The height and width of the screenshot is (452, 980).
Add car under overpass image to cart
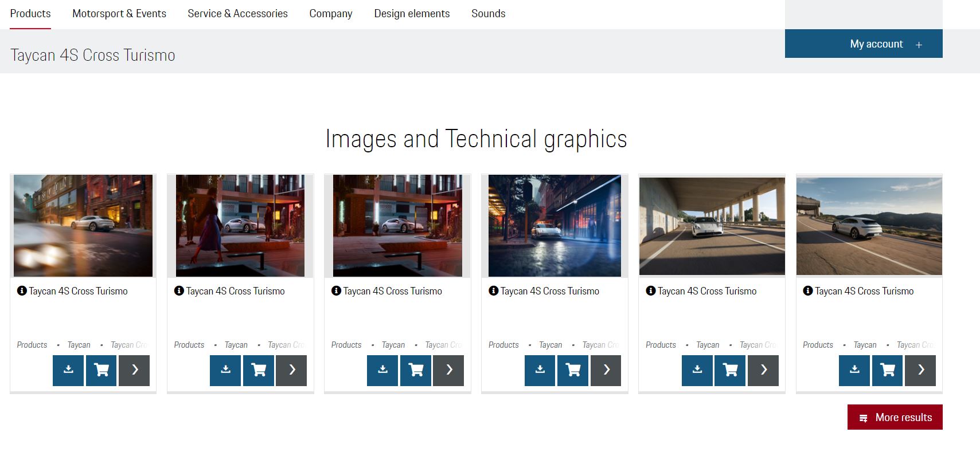tap(730, 370)
